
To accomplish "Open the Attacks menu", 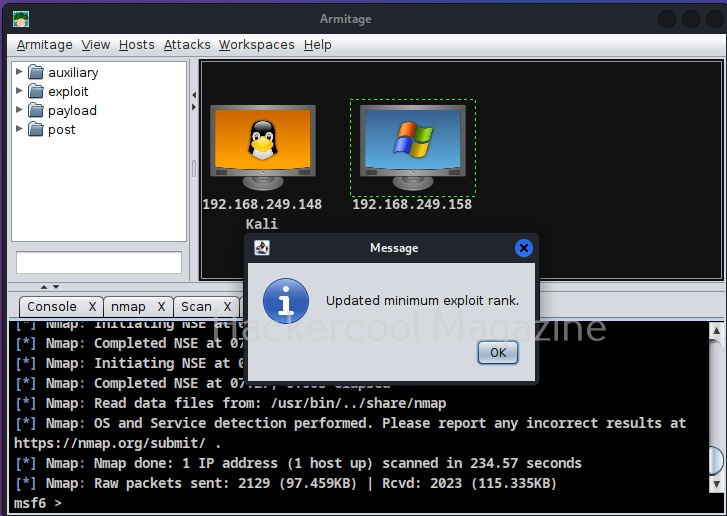I will [187, 45].
